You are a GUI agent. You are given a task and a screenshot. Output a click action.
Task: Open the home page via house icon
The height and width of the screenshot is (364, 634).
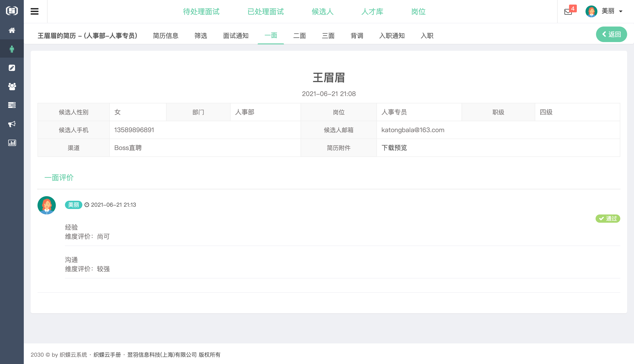click(x=12, y=30)
